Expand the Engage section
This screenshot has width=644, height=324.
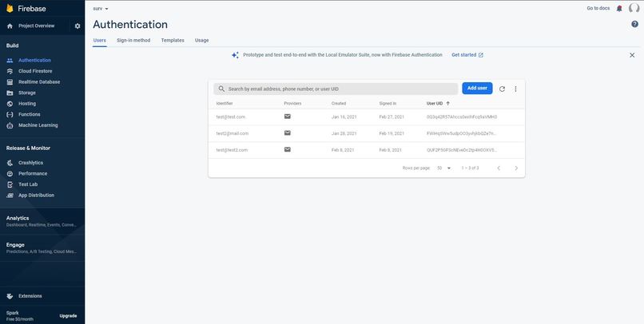coord(42,247)
